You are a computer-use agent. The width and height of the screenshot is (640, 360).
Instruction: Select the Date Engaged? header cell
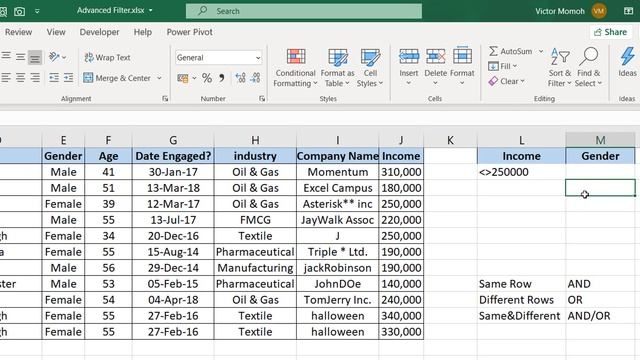pyautogui.click(x=173, y=156)
